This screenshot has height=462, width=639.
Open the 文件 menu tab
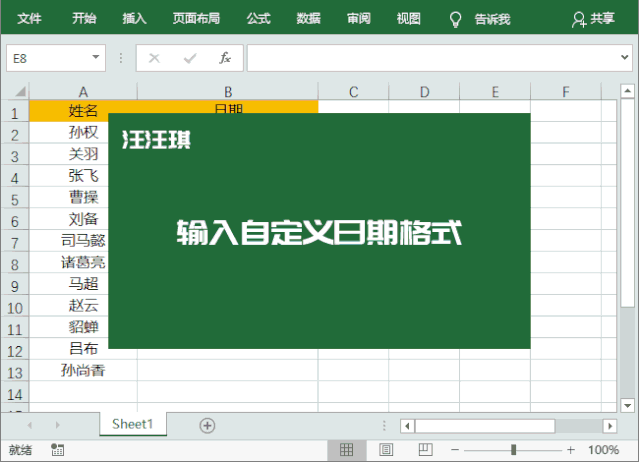tap(29, 18)
